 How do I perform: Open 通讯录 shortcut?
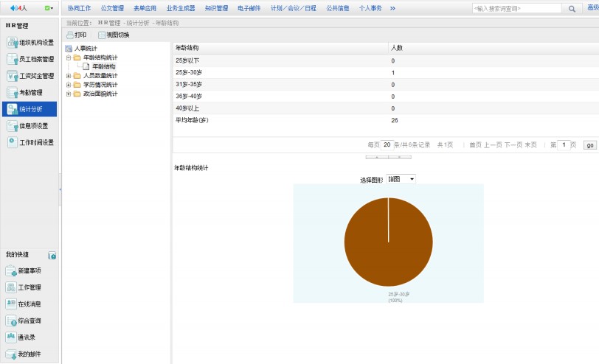click(21, 337)
